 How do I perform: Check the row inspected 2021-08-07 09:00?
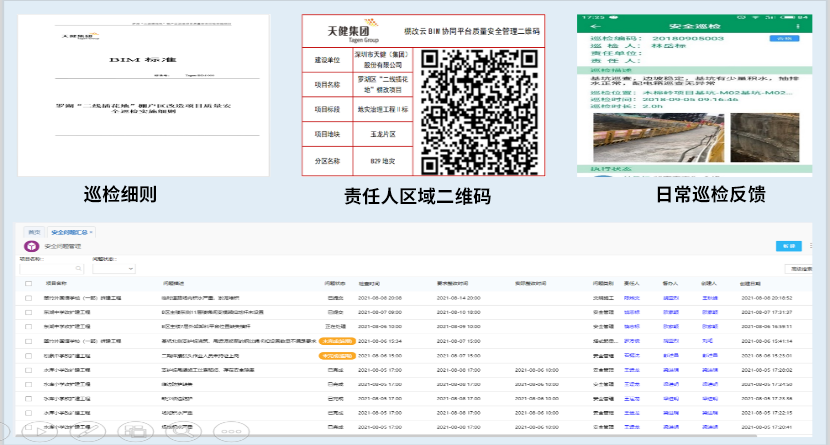coord(29,313)
